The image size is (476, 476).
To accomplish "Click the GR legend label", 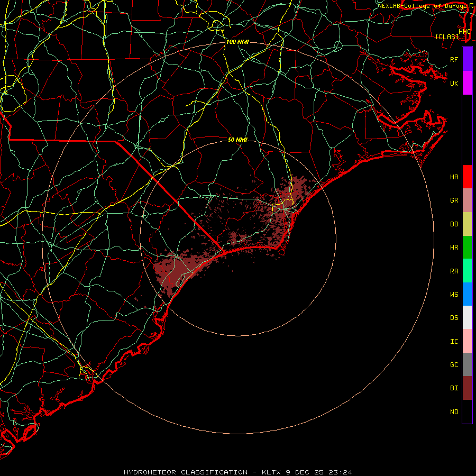I will 454,200.
